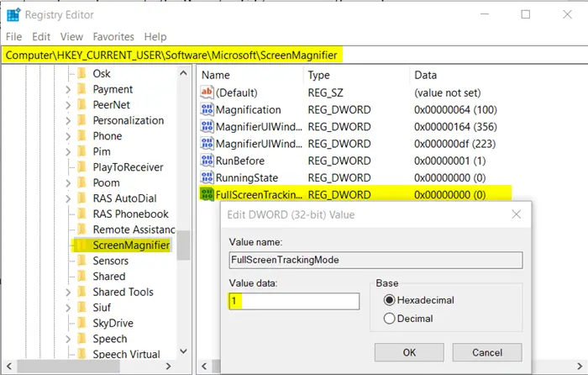
Task: Cancel the Edit DWORD dialog
Action: coord(487,352)
